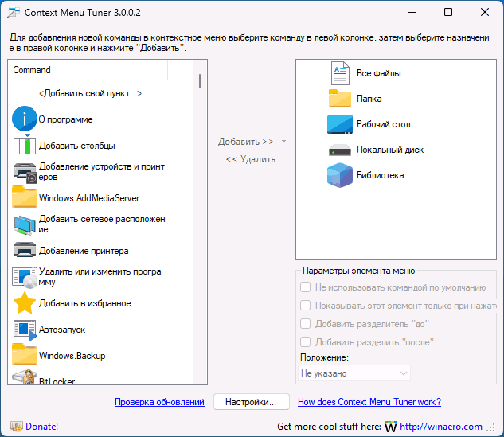The height and width of the screenshot is (437, 504).
Task: Select the Папка target label
Action: point(369,99)
